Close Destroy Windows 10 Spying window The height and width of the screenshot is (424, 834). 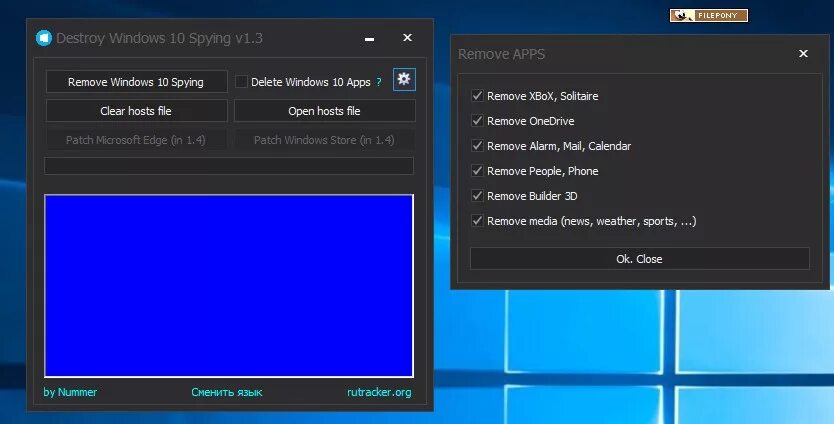click(x=407, y=38)
